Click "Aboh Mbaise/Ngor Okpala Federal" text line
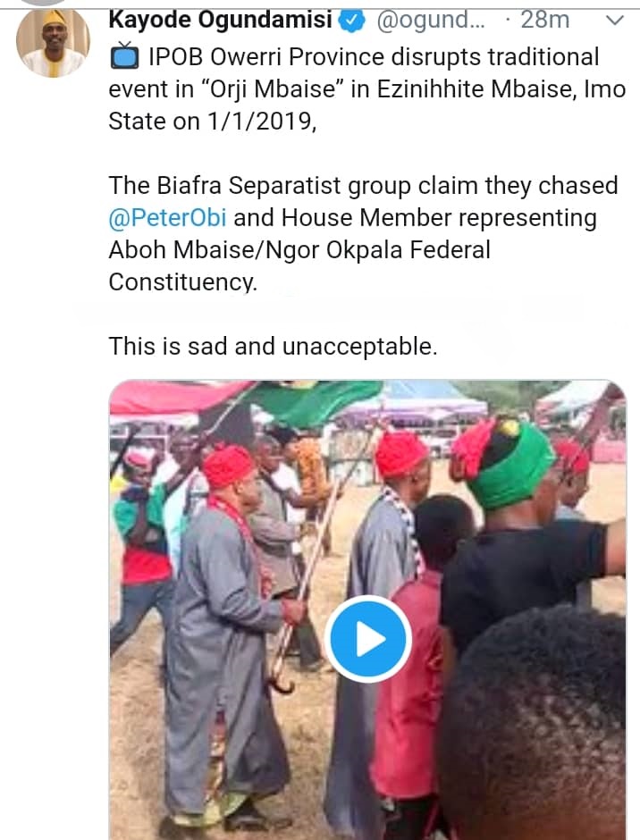The width and height of the screenshot is (640, 840). [x=299, y=250]
